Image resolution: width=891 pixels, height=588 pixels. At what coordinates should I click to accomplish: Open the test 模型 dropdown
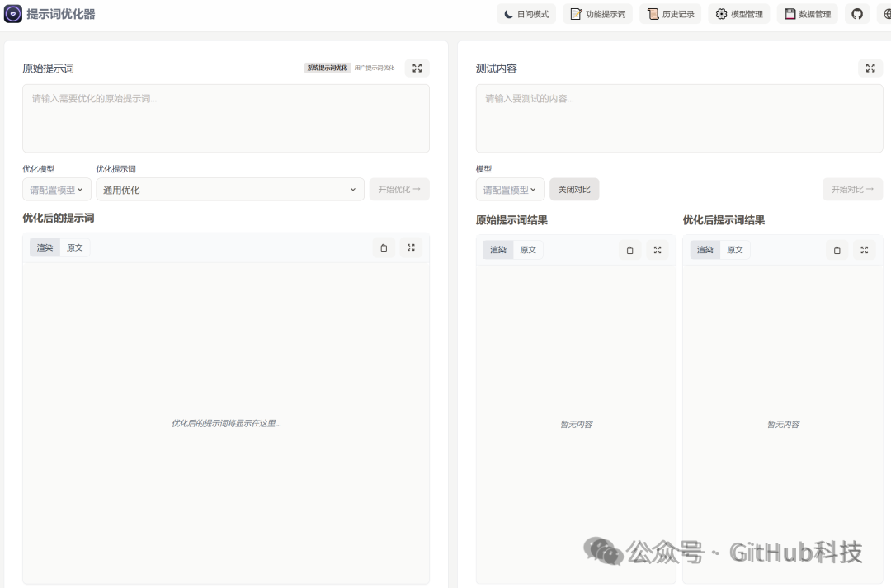pos(511,190)
